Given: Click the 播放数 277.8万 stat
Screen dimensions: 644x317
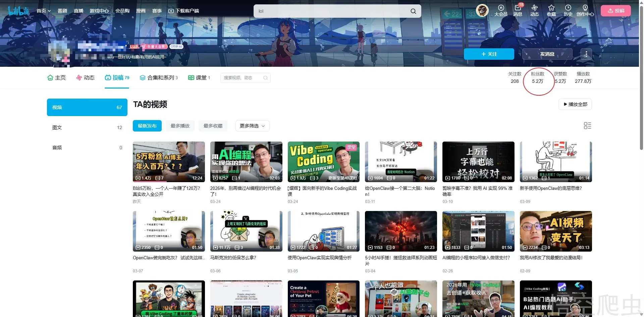Looking at the screenshot, I should [x=583, y=77].
